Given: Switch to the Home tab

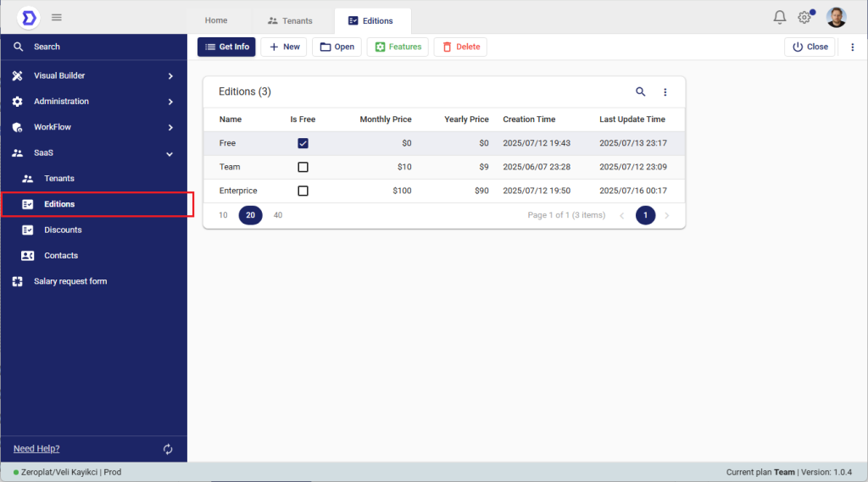Looking at the screenshot, I should click(216, 21).
